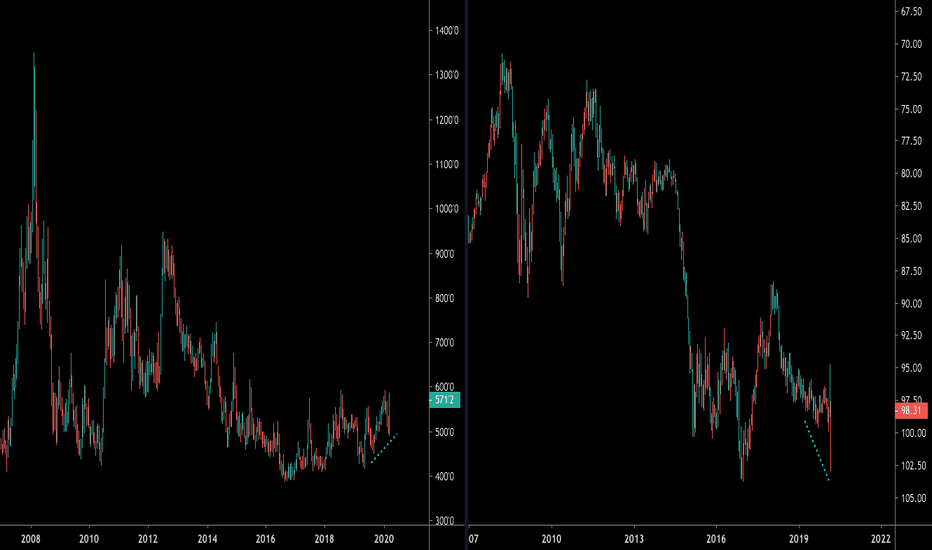Click the 2020 time axis label
The width and height of the screenshot is (932, 550).
(383, 539)
